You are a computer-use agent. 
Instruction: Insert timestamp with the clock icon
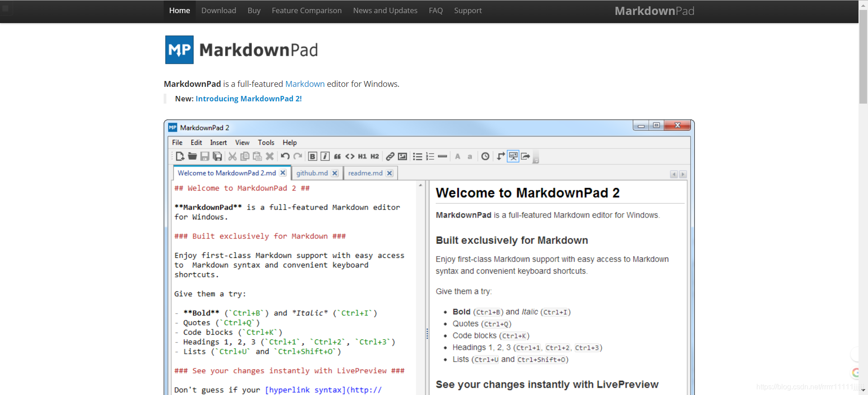485,157
